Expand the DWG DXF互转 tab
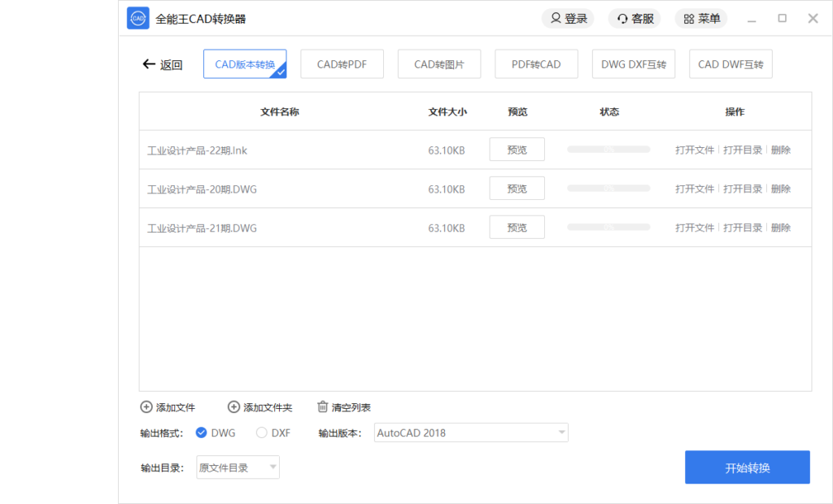This screenshot has height=504, width=833. click(633, 63)
